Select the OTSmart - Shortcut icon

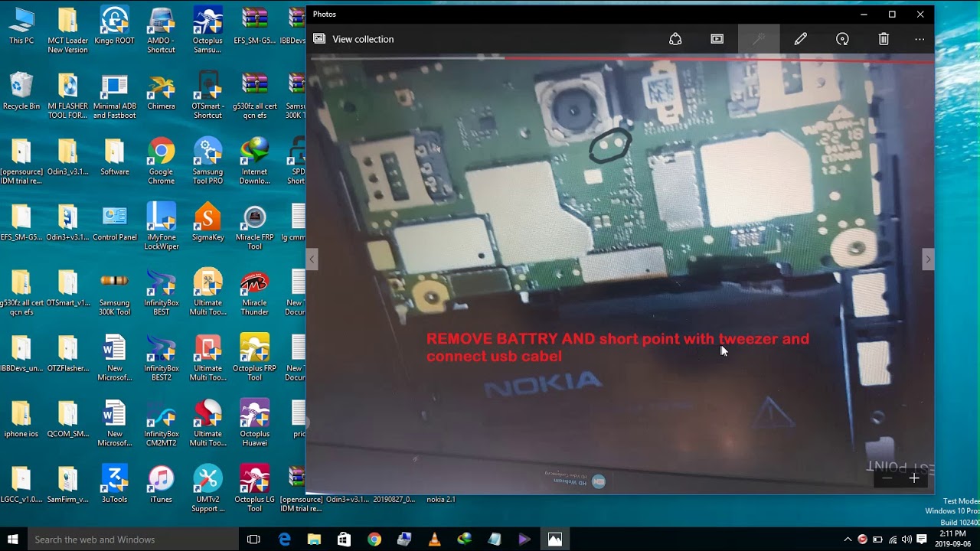point(207,96)
